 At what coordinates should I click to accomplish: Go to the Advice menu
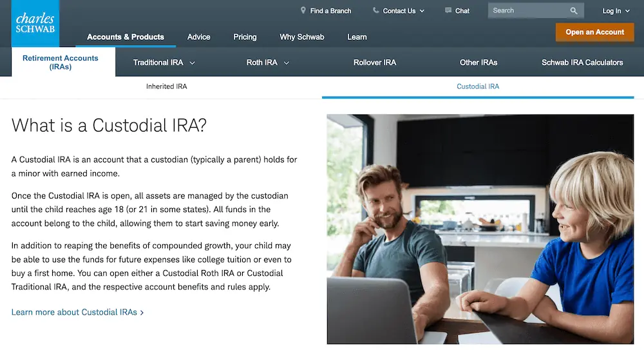199,37
